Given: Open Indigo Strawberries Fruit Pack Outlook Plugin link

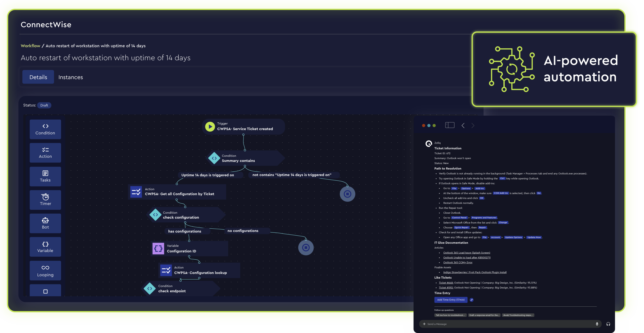Looking at the screenshot, I should 475,272.
